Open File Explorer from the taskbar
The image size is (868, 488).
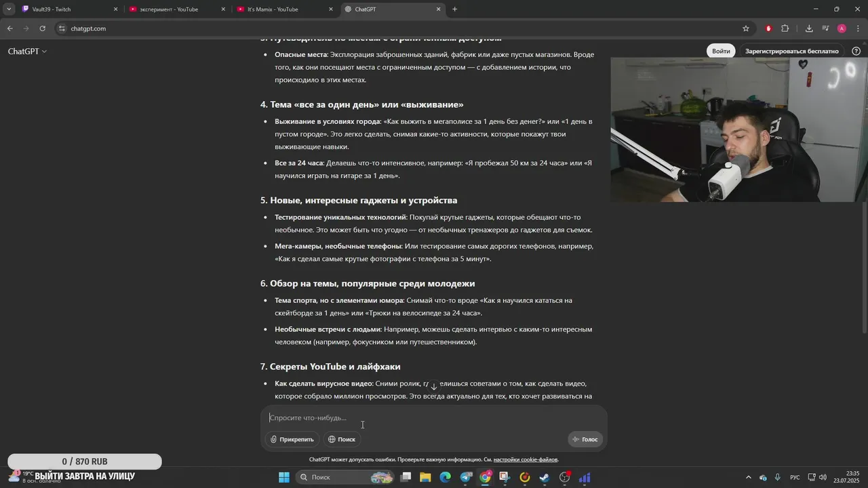tap(425, 477)
